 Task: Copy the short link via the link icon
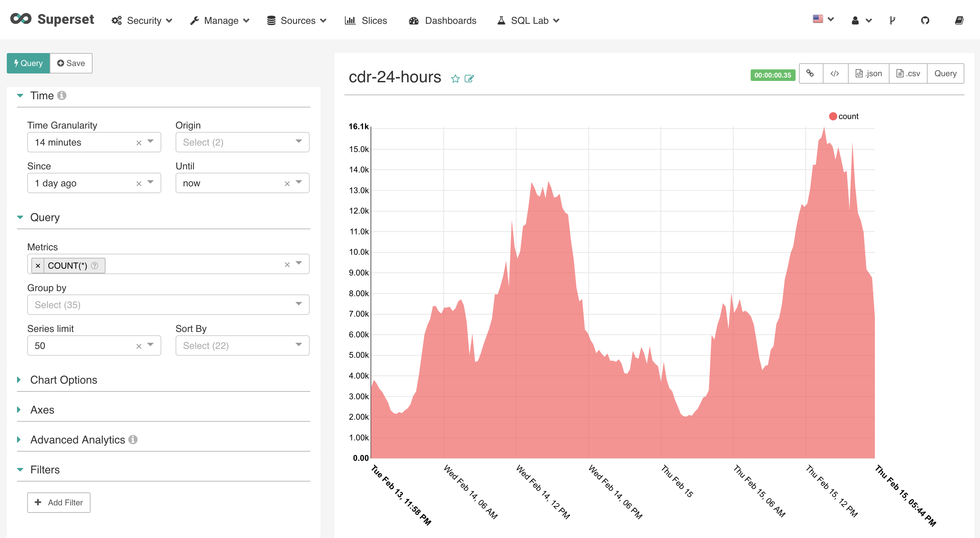pos(810,73)
